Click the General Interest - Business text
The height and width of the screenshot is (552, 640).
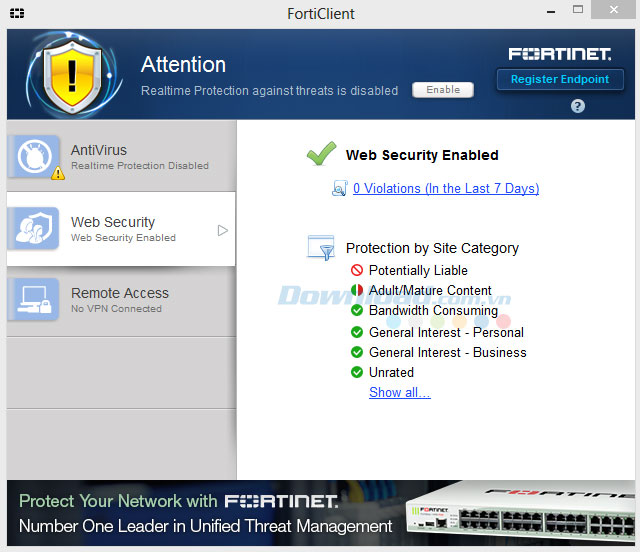[x=448, y=352]
